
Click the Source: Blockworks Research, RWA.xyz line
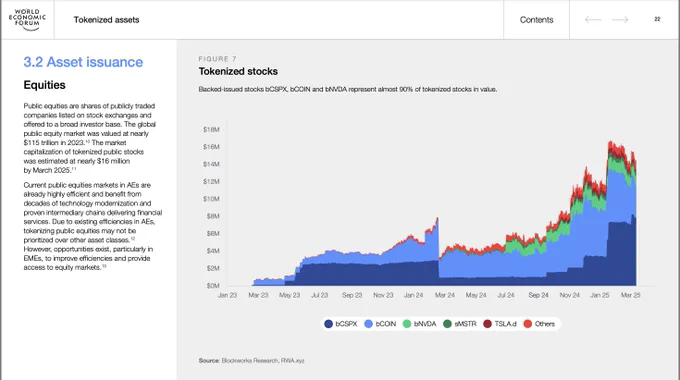click(x=252, y=360)
